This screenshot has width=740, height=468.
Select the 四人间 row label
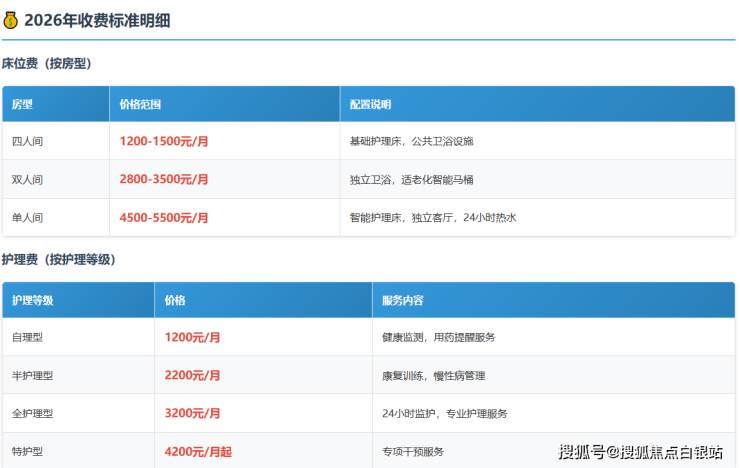click(27, 141)
